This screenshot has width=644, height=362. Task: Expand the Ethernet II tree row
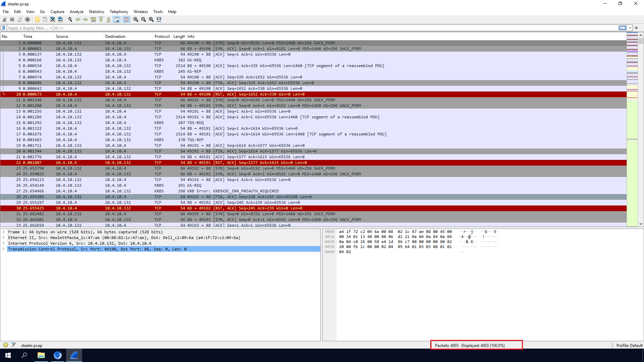pos(4,238)
